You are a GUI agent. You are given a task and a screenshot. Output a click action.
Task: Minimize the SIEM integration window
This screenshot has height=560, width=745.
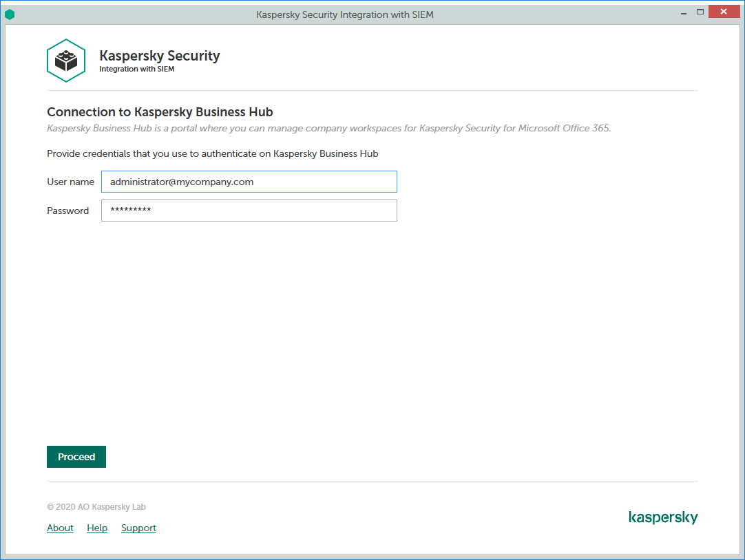tap(683, 12)
